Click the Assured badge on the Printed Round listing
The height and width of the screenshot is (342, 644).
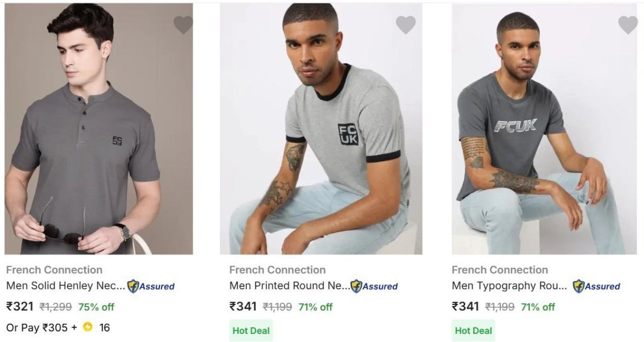point(374,287)
